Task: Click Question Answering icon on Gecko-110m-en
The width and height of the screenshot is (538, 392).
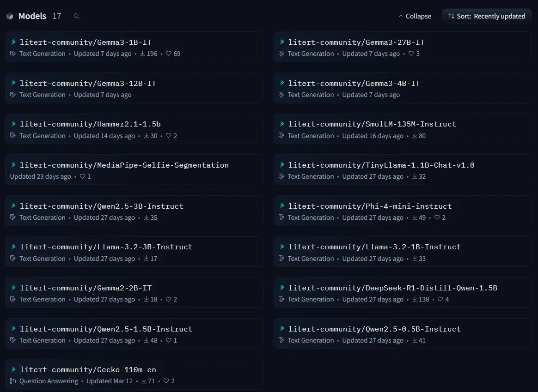Action: pyautogui.click(x=13, y=381)
